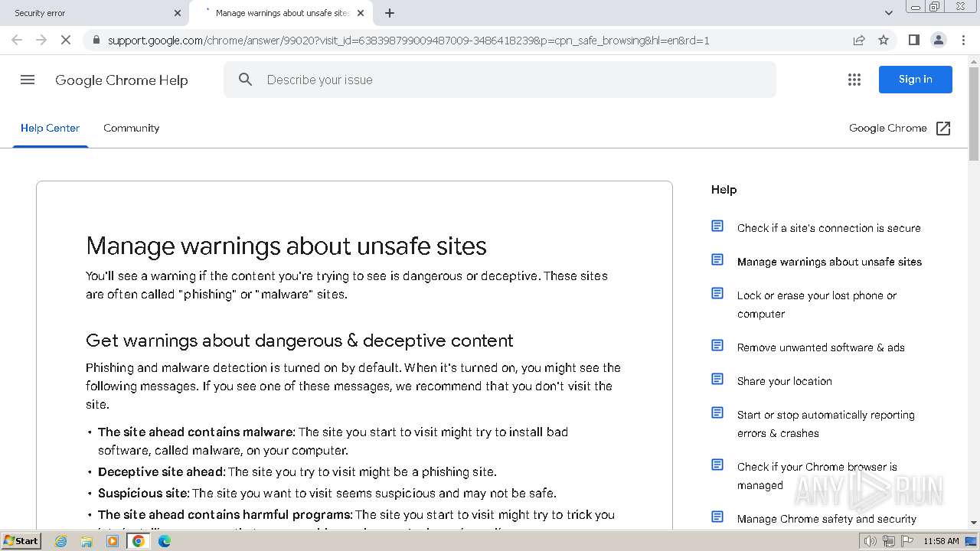The width and height of the screenshot is (980, 551).
Task: Select the Community tab
Action: 132,128
